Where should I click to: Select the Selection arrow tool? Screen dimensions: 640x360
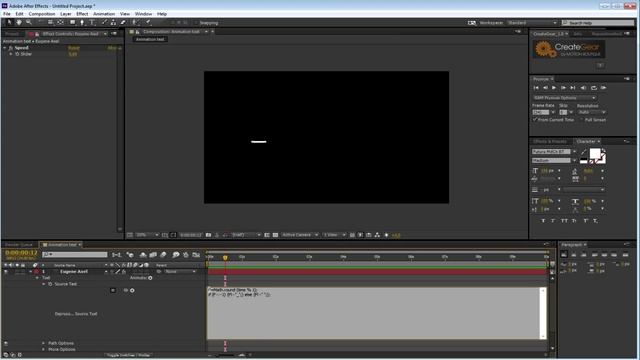tap(9, 22)
